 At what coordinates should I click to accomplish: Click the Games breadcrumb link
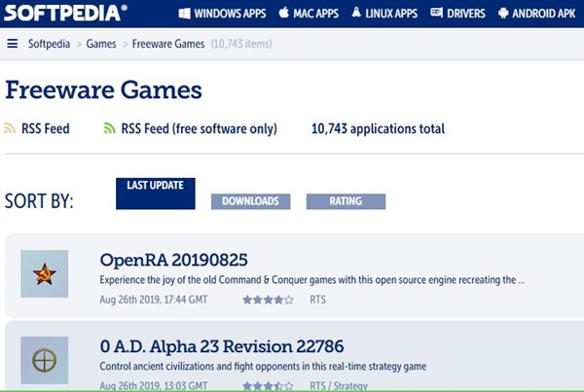[x=101, y=44]
